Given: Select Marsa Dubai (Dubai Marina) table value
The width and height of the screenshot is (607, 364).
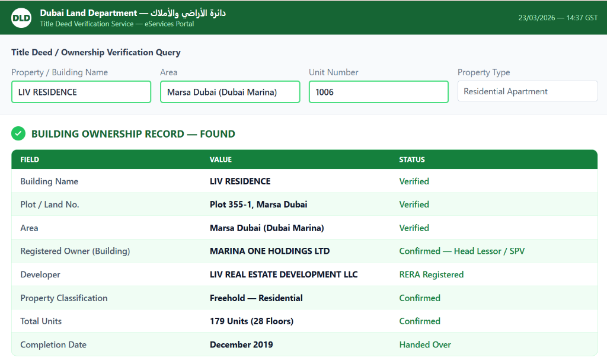Looking at the screenshot, I should pyautogui.click(x=267, y=228).
